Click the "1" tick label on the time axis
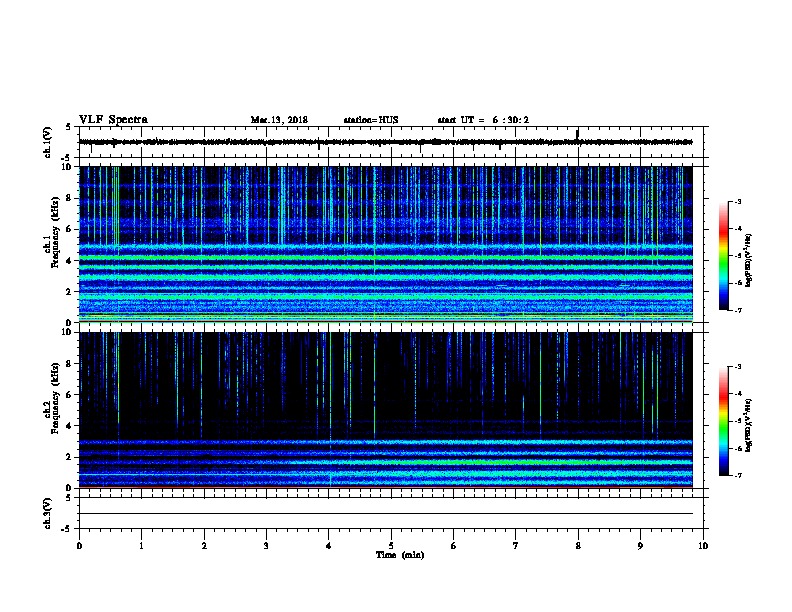Image resolution: width=792 pixels, height=612 pixels. pyautogui.click(x=141, y=546)
